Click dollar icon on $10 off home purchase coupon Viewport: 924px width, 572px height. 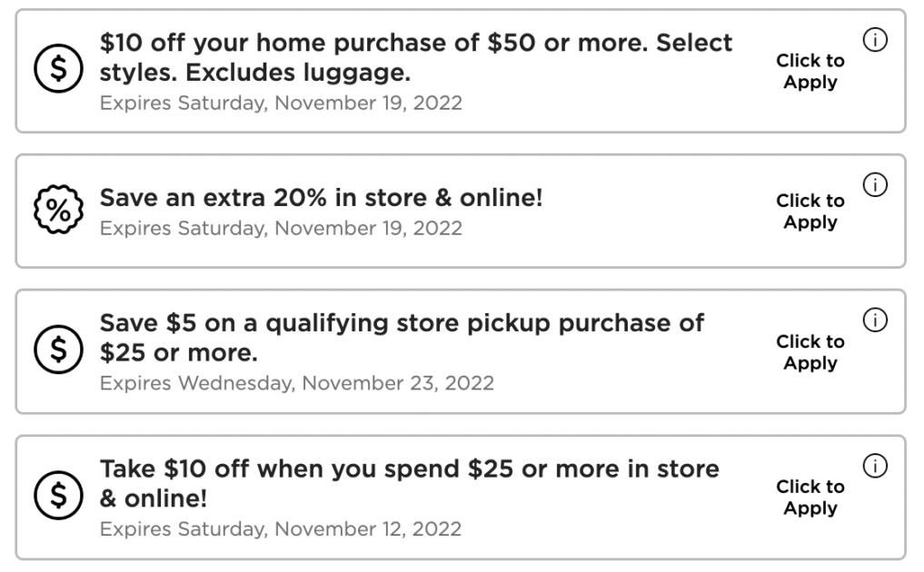[x=58, y=70]
